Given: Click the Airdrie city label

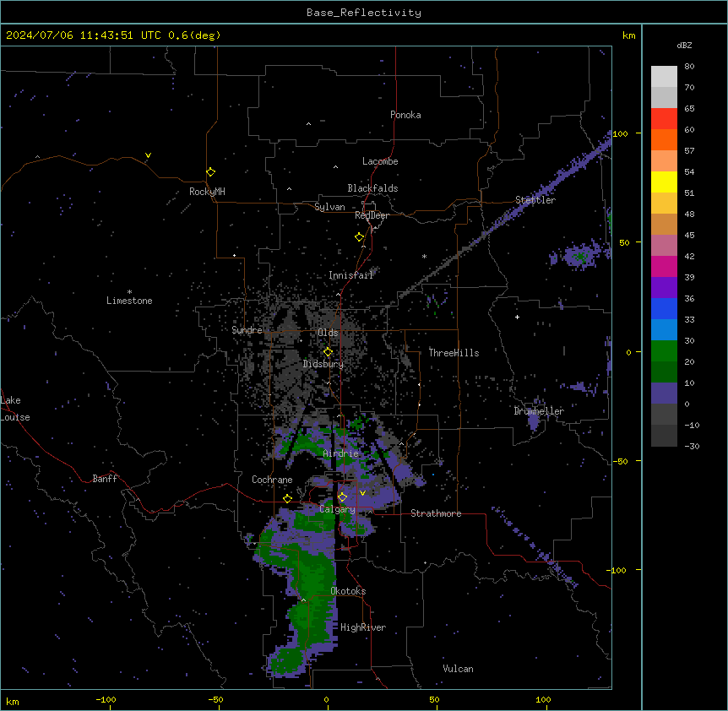Looking at the screenshot, I should [340, 453].
